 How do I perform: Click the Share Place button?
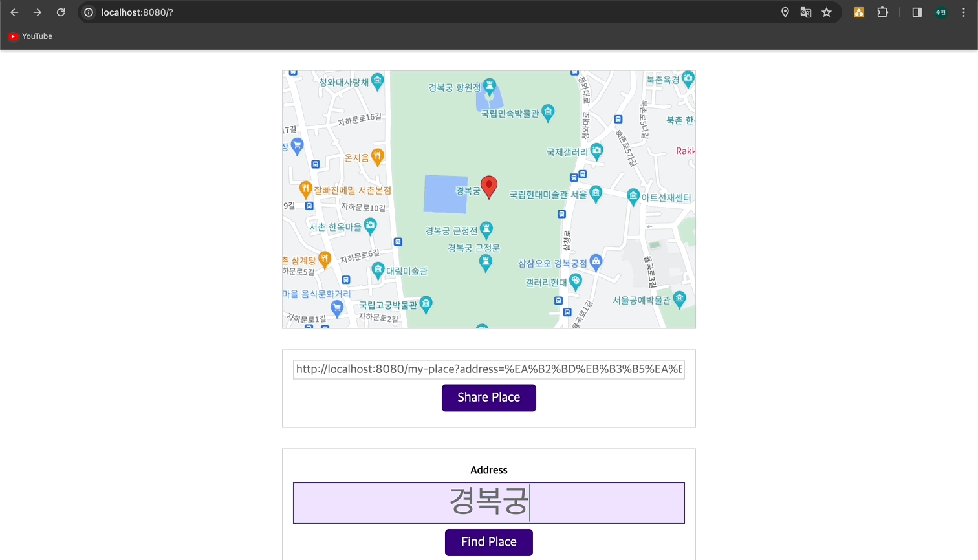tap(489, 398)
